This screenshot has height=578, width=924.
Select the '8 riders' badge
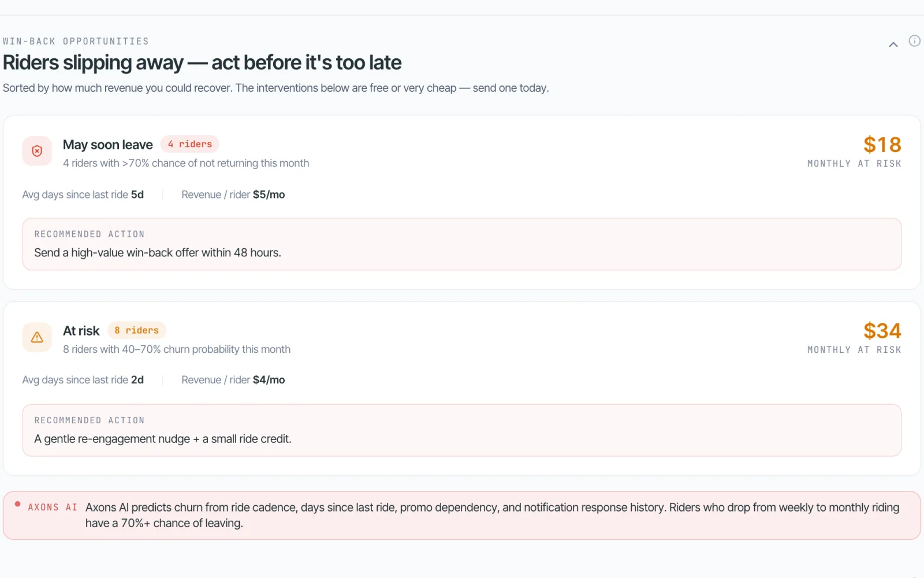tap(137, 330)
